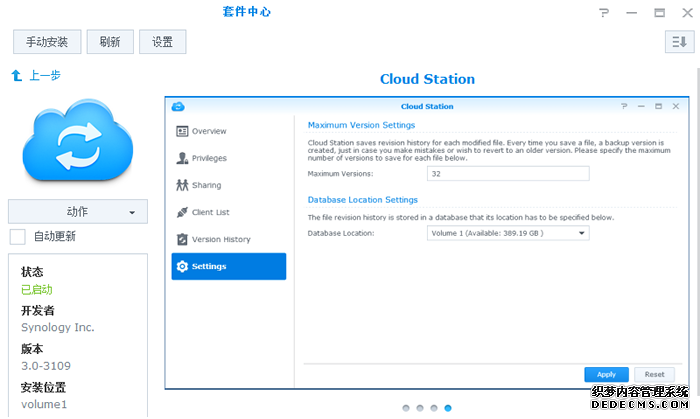Viewport: 700px width, 419px height.
Task: Click the Reset button
Action: coord(654,374)
